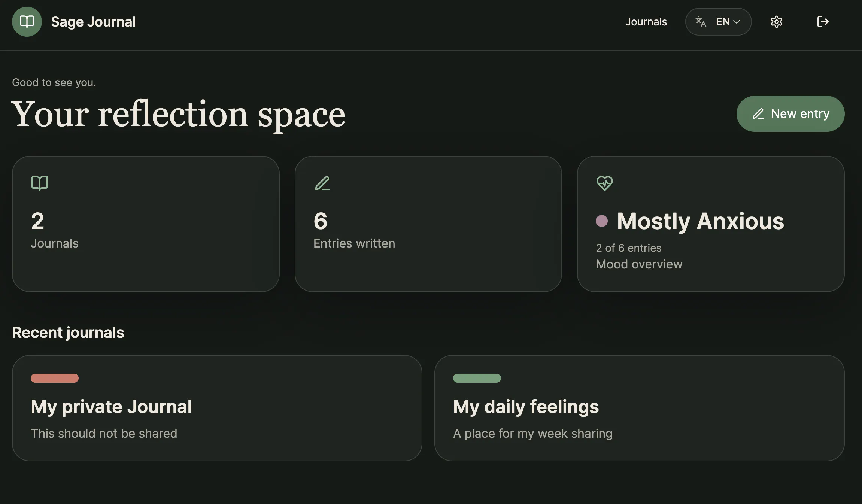Viewport: 862px width, 504px height.
Task: Click the green color bar on daily feelings
Action: pos(477,378)
